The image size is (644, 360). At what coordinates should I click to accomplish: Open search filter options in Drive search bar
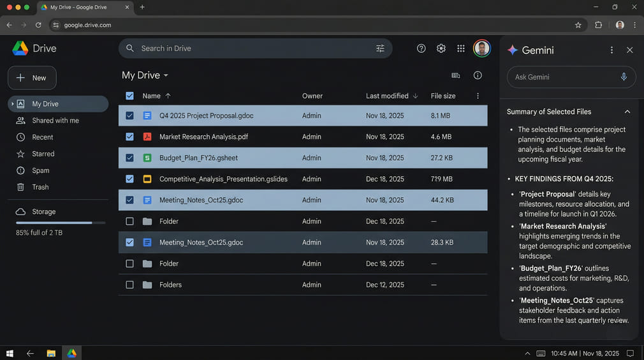(380, 49)
